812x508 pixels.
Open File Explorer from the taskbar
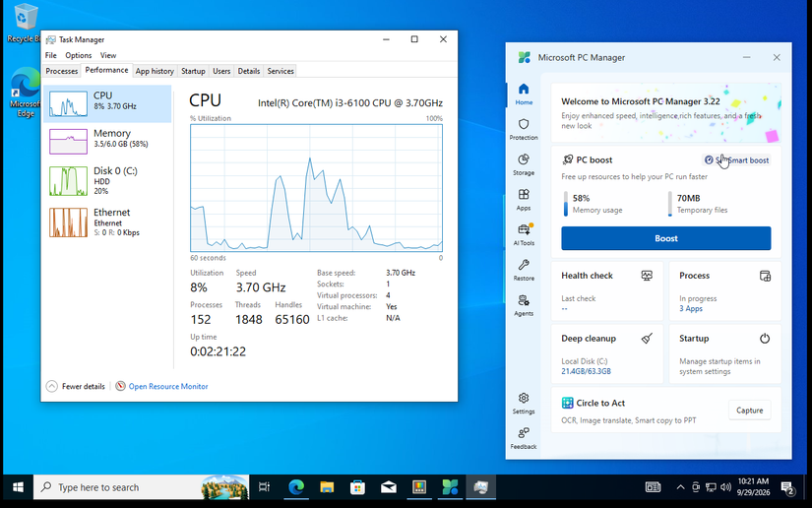(x=327, y=487)
